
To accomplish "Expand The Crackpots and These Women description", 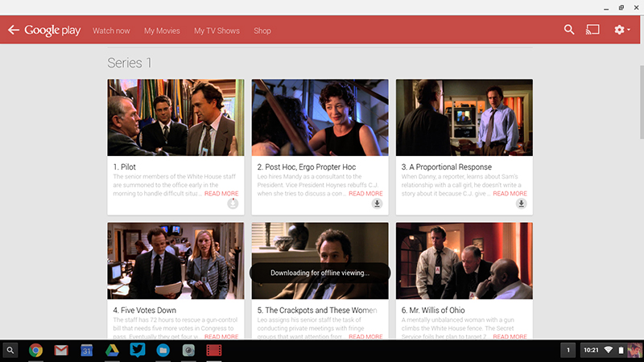I will (x=365, y=336).
